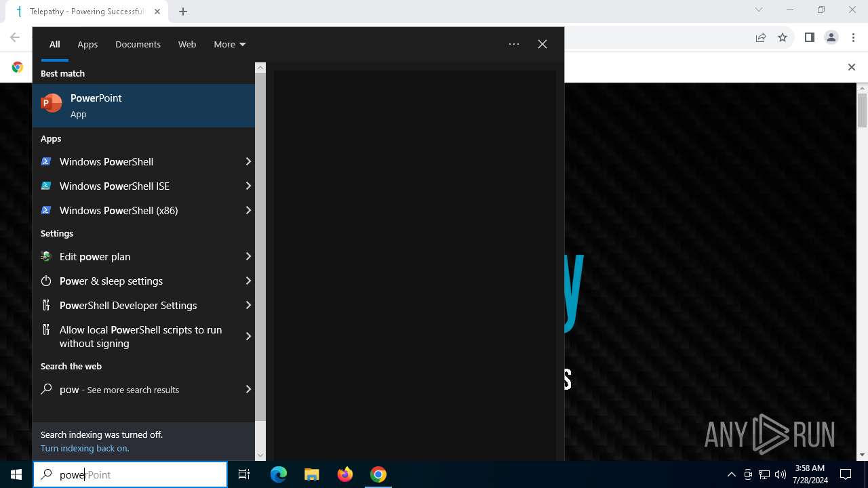
Task: Expand Power & sleep settings arrow
Action: (248, 281)
